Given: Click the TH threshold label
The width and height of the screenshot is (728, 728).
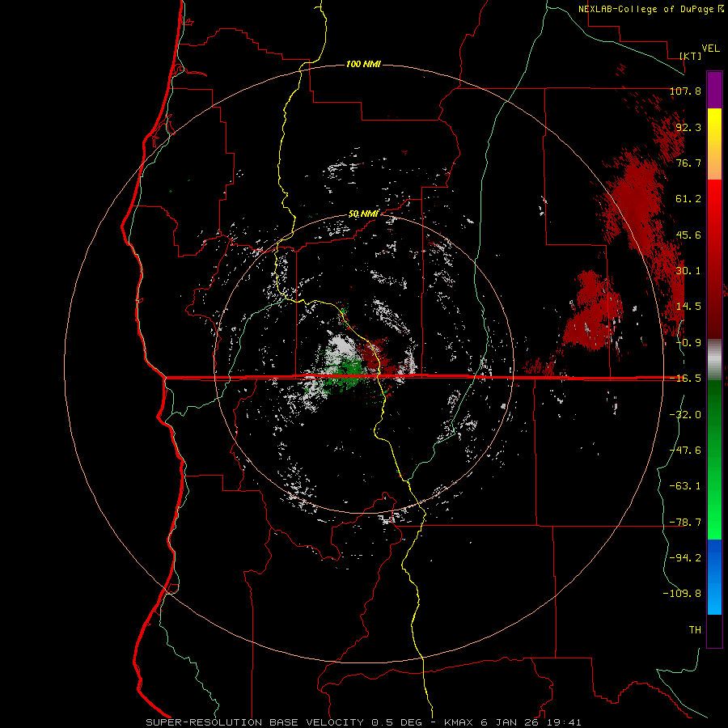Looking at the screenshot, I should [695, 630].
